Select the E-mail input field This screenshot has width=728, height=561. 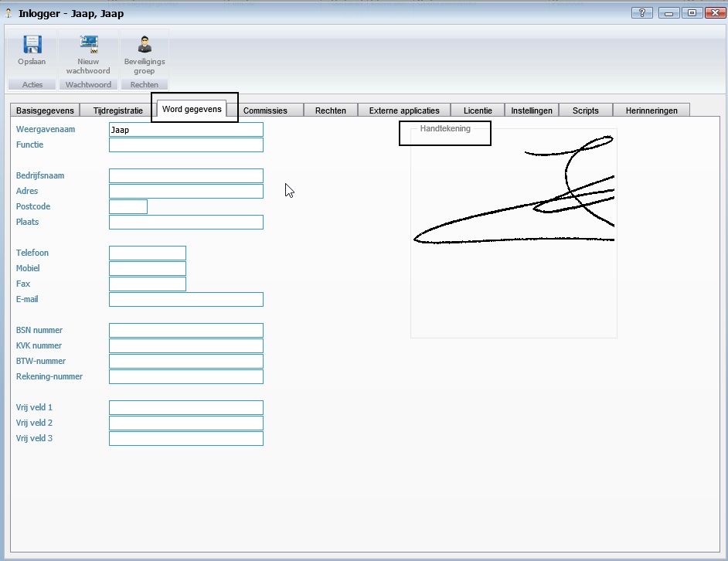point(185,300)
